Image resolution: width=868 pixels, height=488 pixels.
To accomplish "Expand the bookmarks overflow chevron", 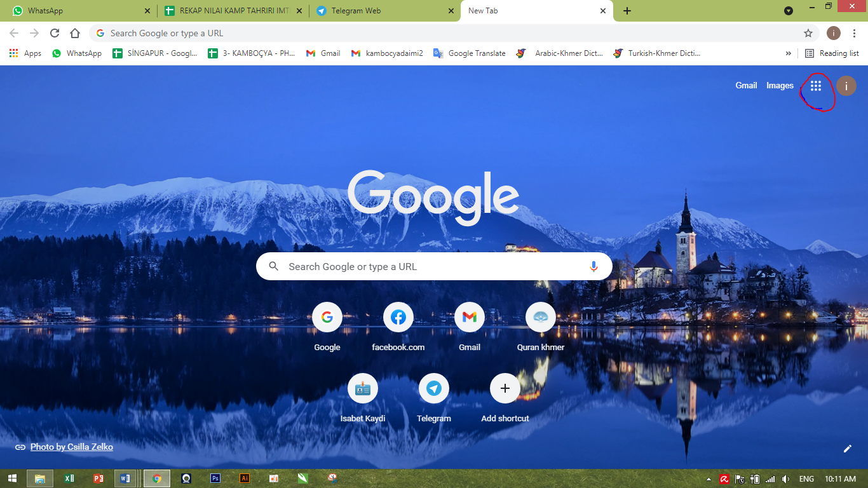I will tap(788, 53).
